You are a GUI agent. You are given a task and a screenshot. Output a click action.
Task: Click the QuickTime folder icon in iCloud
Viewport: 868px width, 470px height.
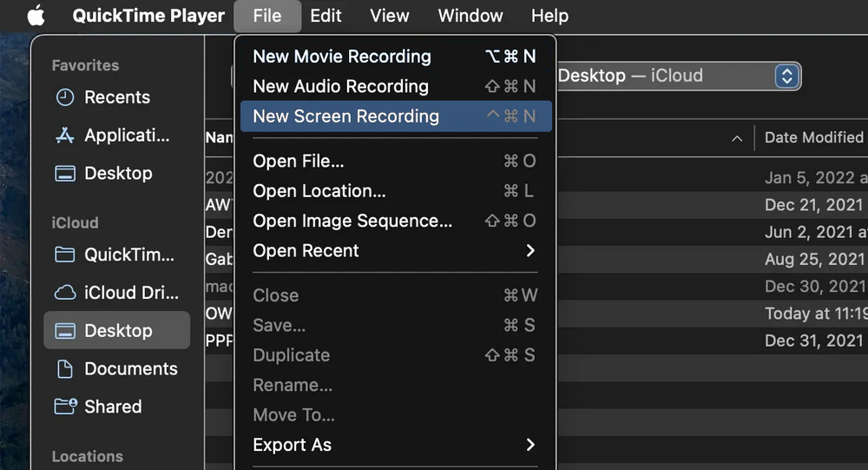point(65,255)
